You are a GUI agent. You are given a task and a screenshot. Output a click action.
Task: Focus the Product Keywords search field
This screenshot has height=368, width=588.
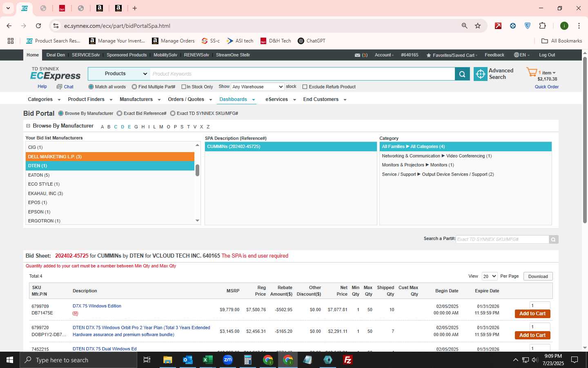point(302,74)
